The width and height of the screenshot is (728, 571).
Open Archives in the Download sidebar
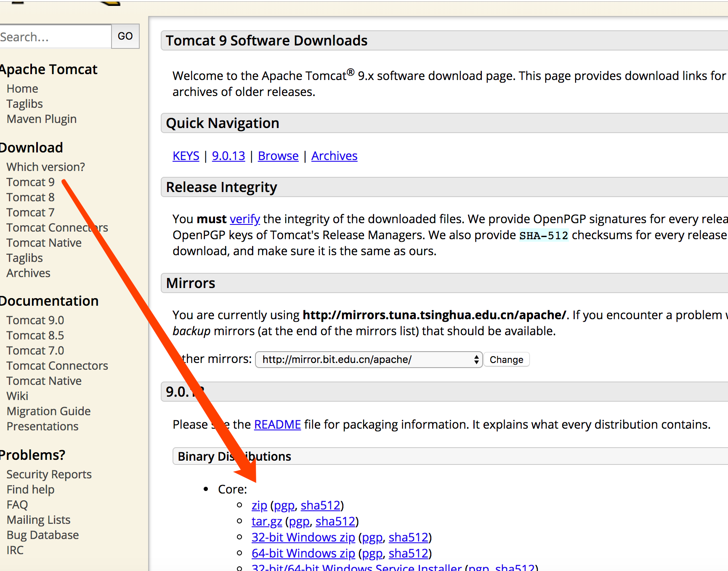coord(29,273)
